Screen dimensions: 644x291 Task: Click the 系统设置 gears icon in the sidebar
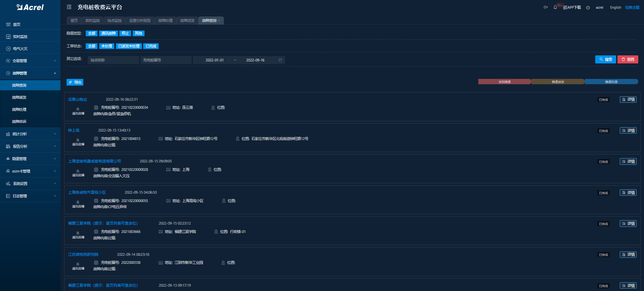pos(8,184)
